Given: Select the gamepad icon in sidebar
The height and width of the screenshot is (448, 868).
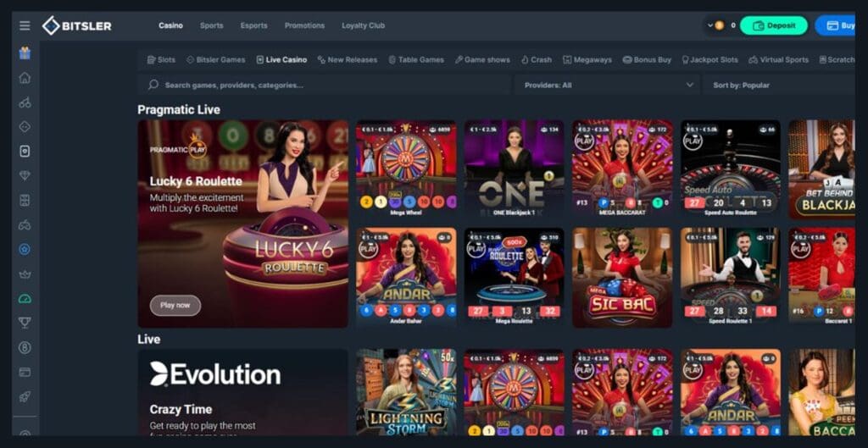Looking at the screenshot, I should [25, 224].
